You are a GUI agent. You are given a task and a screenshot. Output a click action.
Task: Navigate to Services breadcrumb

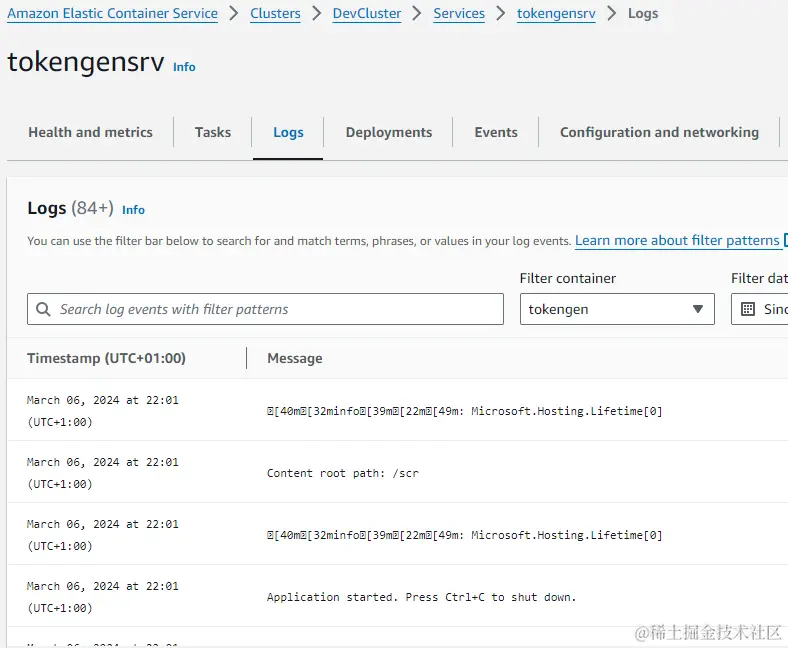(x=459, y=14)
